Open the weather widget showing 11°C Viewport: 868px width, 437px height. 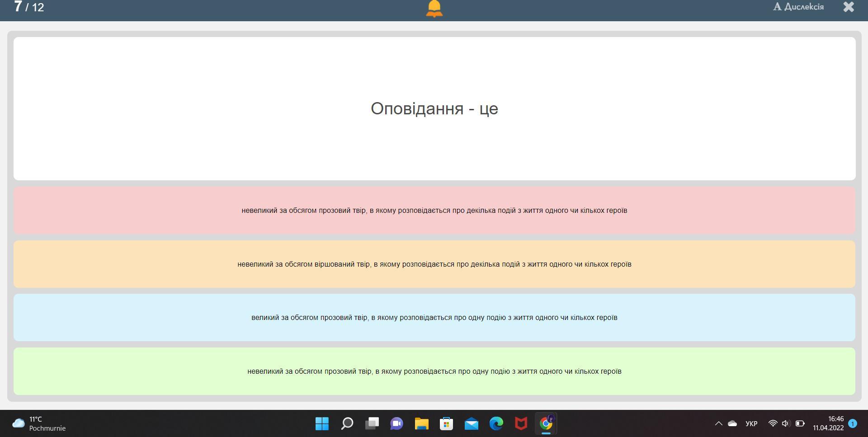(39, 424)
